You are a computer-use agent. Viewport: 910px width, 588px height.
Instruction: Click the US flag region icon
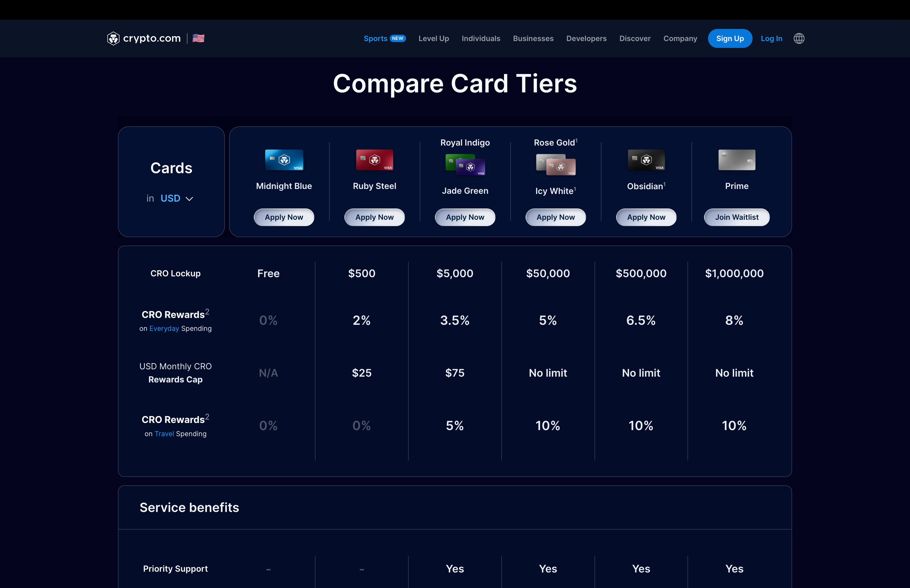[x=198, y=38]
